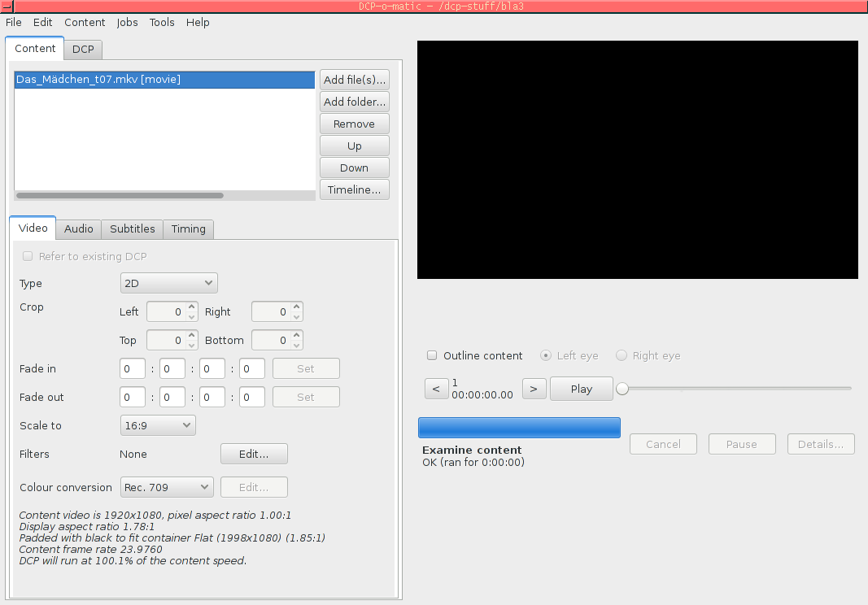Screen dimensions: 868x605
Task: Open the Edit menu
Action: tap(42, 22)
